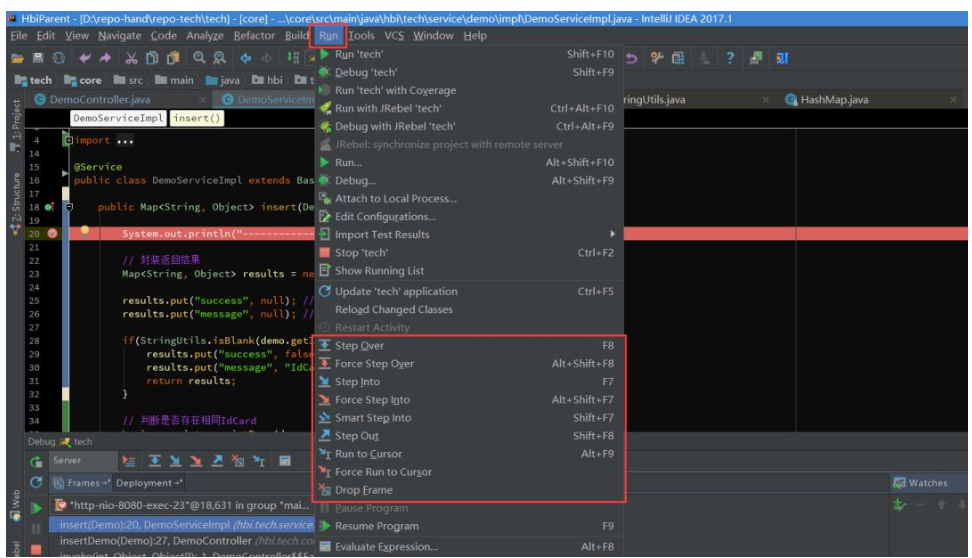Click the red Force Step Into debug icon
The image size is (972, 558).
pyautogui.click(x=196, y=461)
